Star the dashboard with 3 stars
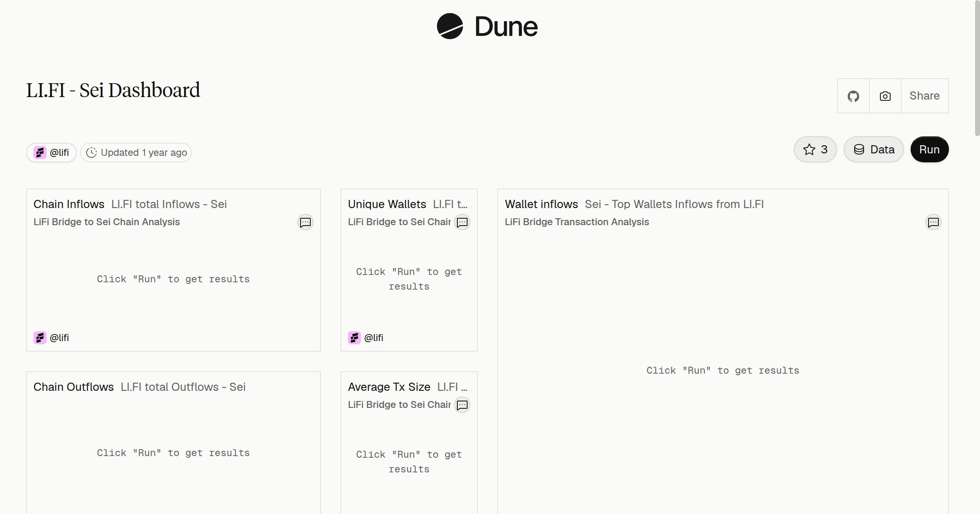 coord(815,149)
